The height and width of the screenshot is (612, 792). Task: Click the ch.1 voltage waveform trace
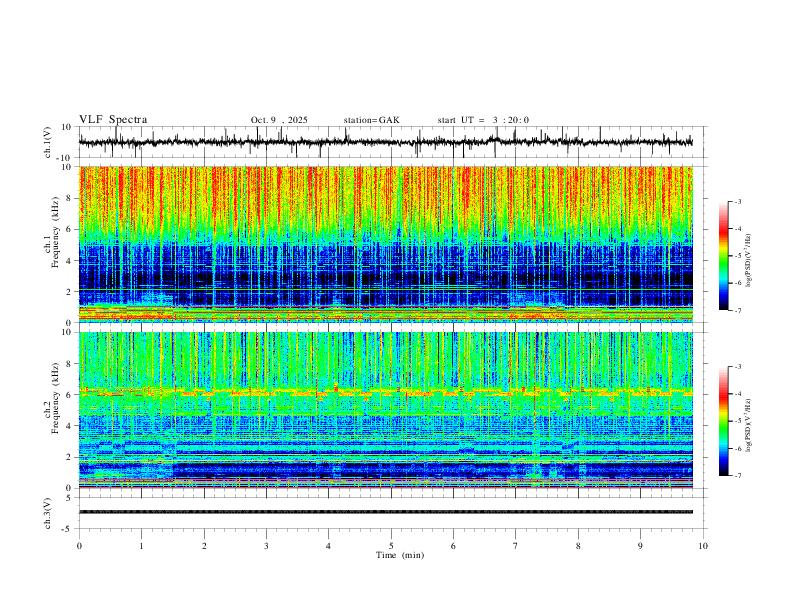[x=385, y=142]
